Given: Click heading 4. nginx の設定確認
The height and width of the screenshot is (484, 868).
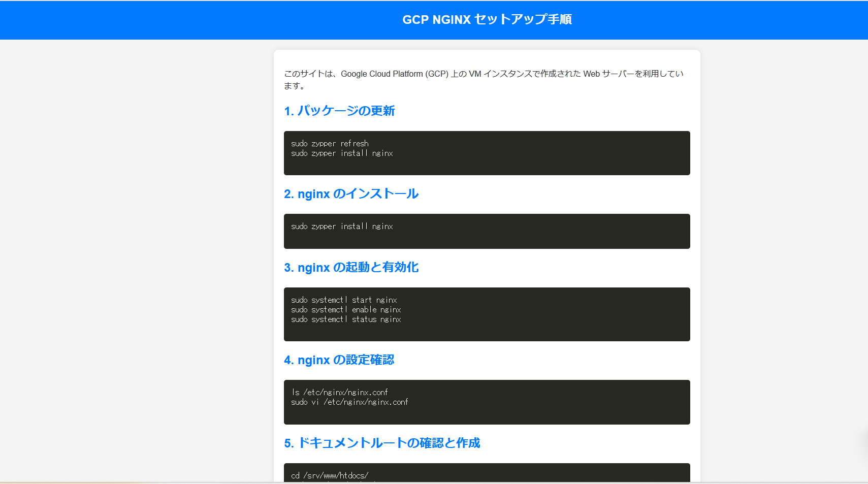Looking at the screenshot, I should (339, 360).
